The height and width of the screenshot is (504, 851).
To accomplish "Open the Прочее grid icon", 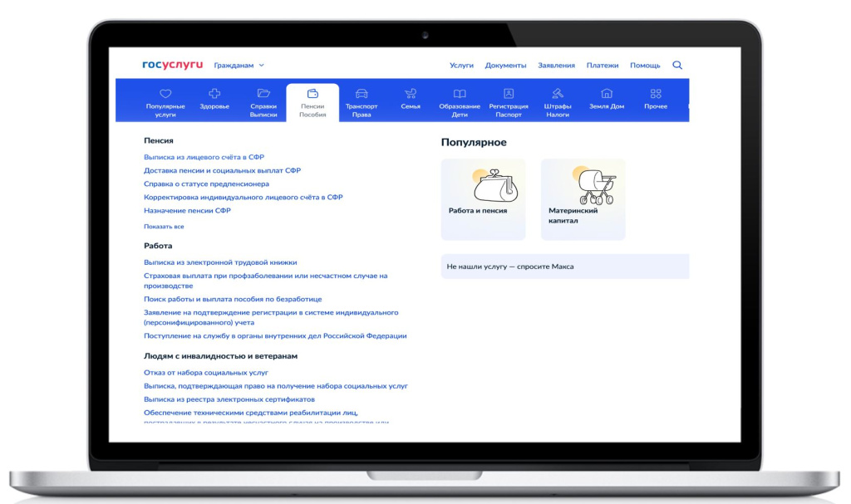I will (x=656, y=94).
